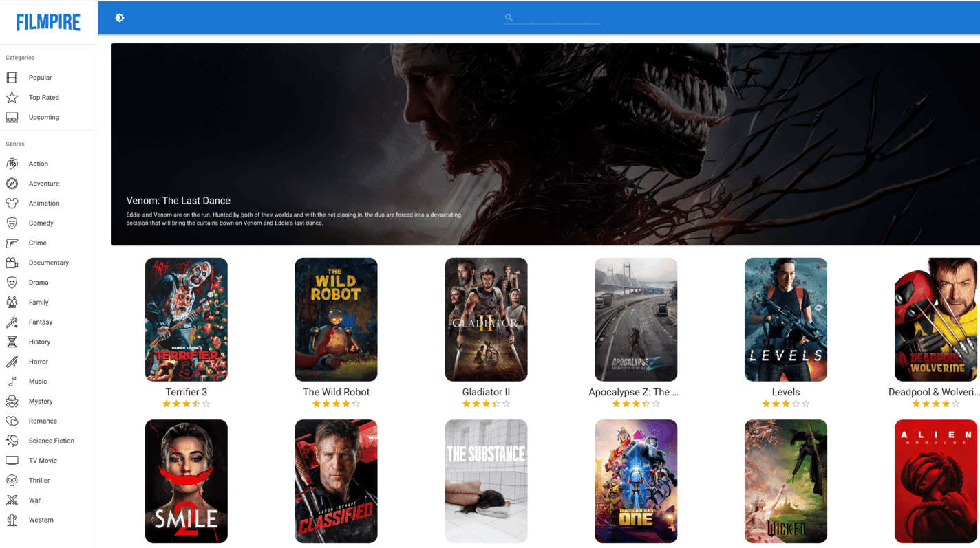Open The Substance poster
This screenshot has width=980, height=548.
point(486,481)
